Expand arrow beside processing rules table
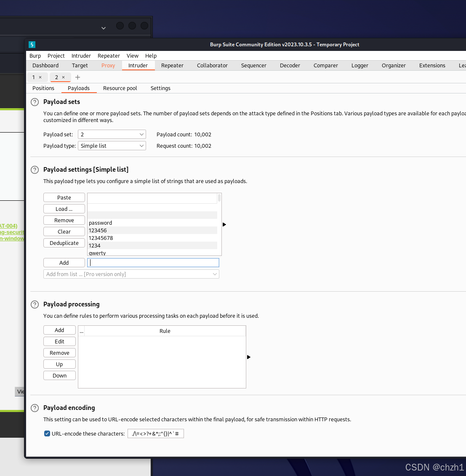The image size is (466, 476). 249,357
